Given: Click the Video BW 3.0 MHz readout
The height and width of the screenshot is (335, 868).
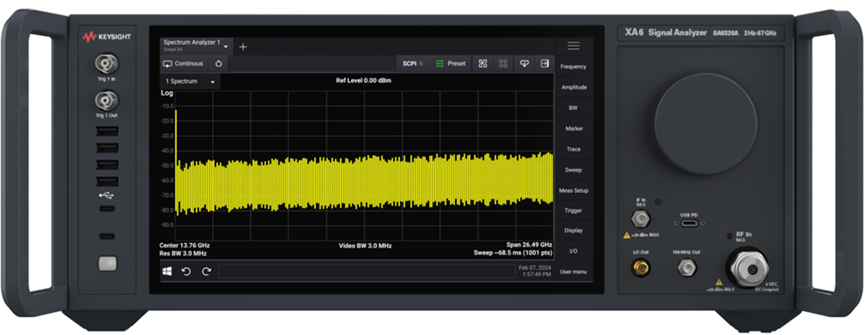Looking at the screenshot, I should [x=365, y=246].
